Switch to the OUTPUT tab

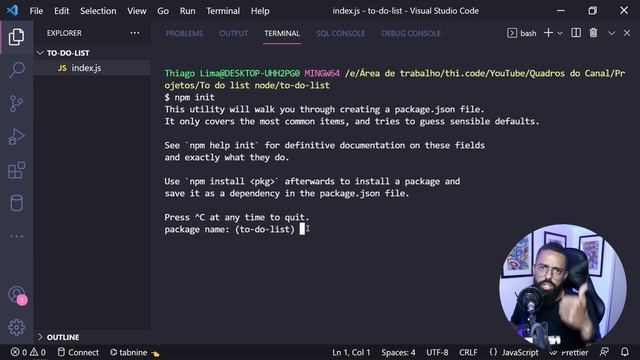[233, 33]
